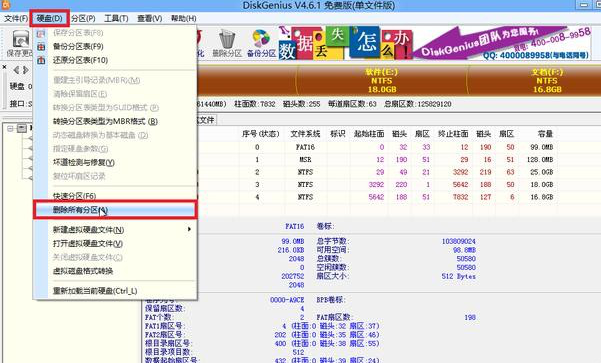Go to next disk with right arrow
The image size is (601, 363).
tap(26, 70)
